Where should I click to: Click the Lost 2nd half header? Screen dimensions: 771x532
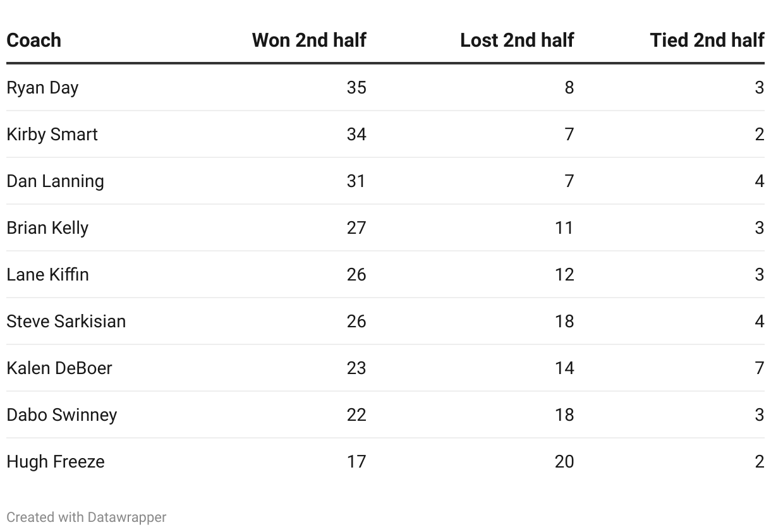pos(517,40)
